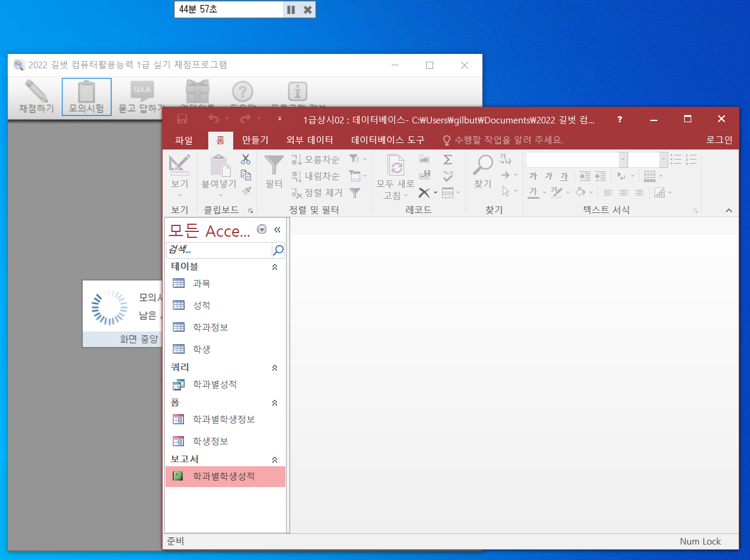Click the 오름차순 sort button
This screenshot has width=750, height=560.
[x=316, y=160]
